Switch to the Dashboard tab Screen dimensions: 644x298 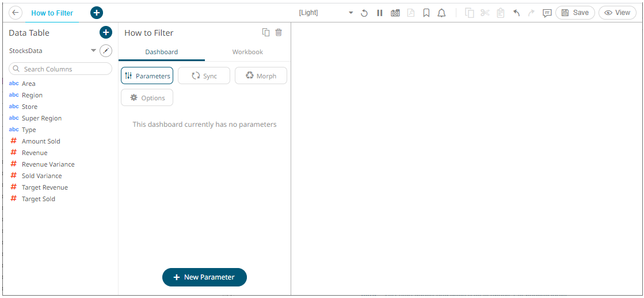click(161, 52)
